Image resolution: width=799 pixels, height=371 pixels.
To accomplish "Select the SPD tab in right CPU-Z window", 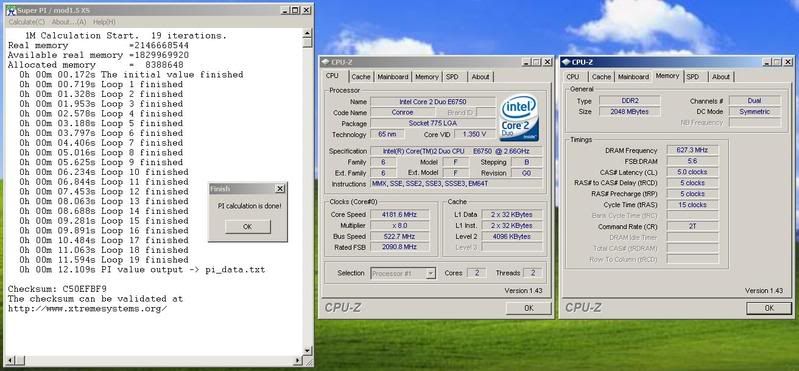I will tap(693, 77).
